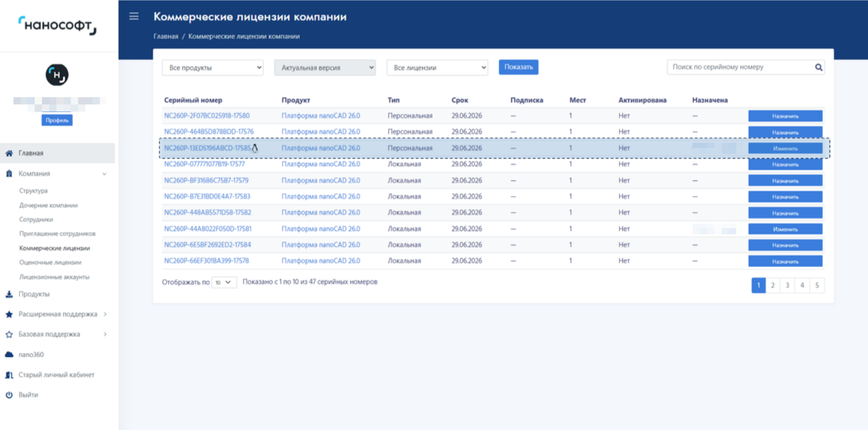The image size is (868, 430).
Task: Click the nano360 cloud icon
Action: point(9,355)
